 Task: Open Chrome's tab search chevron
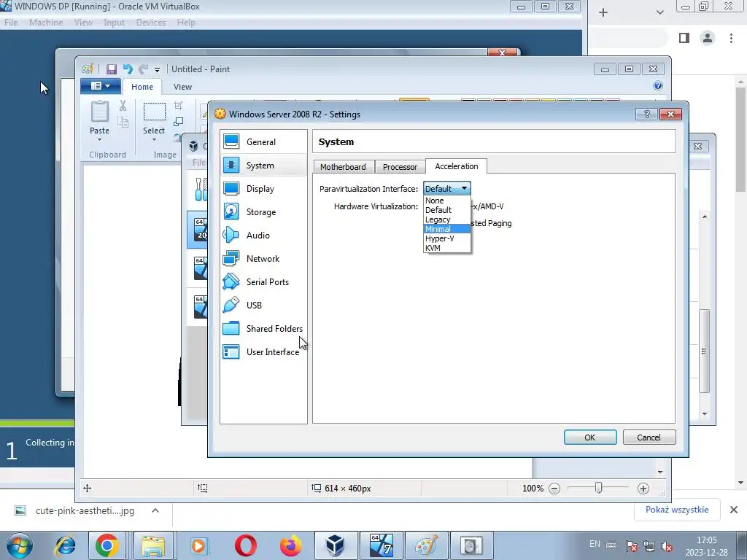[659, 12]
